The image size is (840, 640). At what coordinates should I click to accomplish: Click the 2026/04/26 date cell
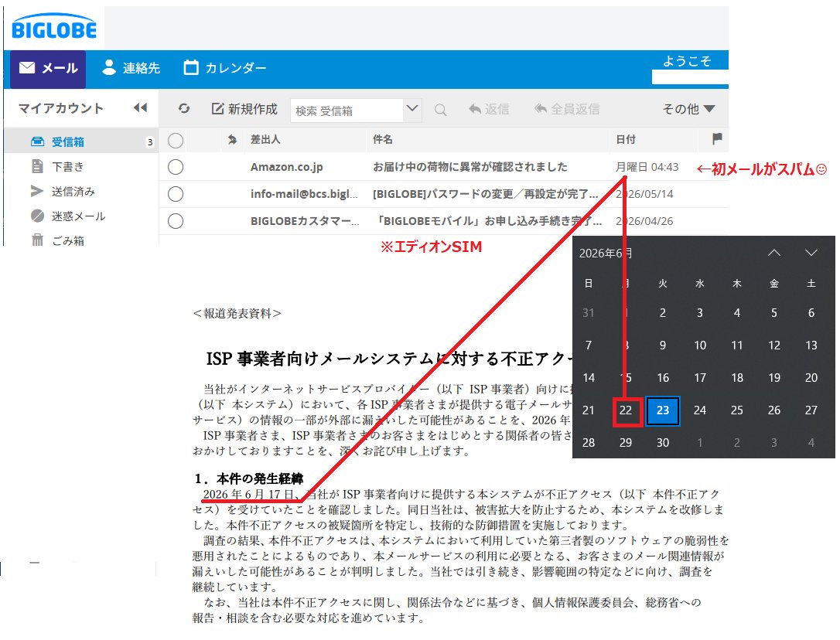point(644,220)
